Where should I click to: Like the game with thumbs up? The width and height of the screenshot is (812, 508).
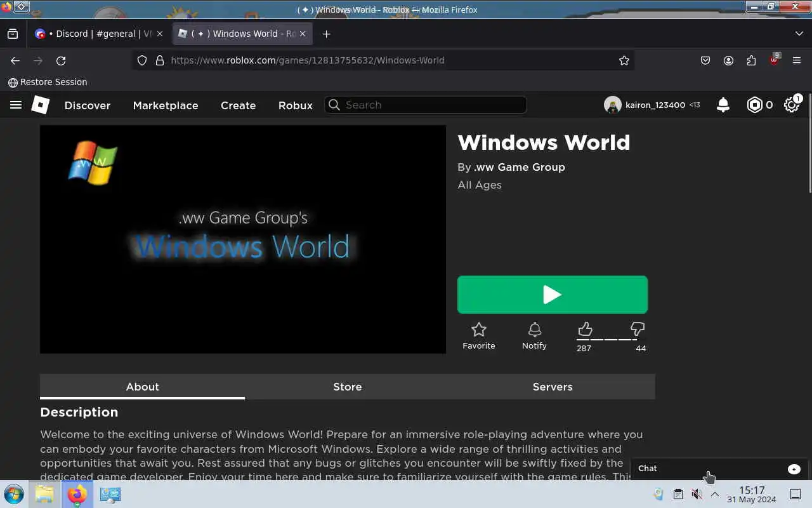(x=585, y=329)
